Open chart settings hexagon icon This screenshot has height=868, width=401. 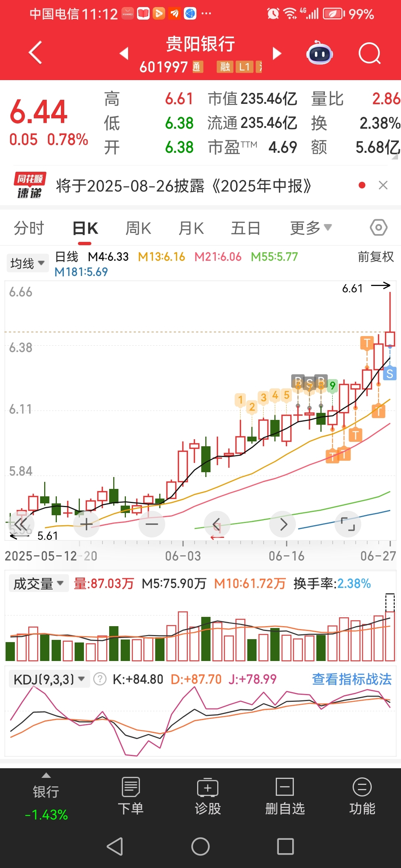point(379,227)
